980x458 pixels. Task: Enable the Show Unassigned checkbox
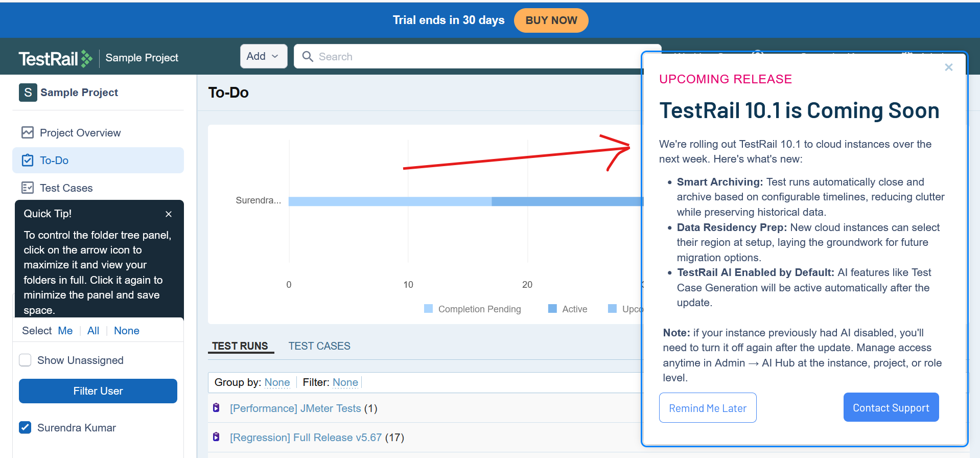(x=26, y=360)
